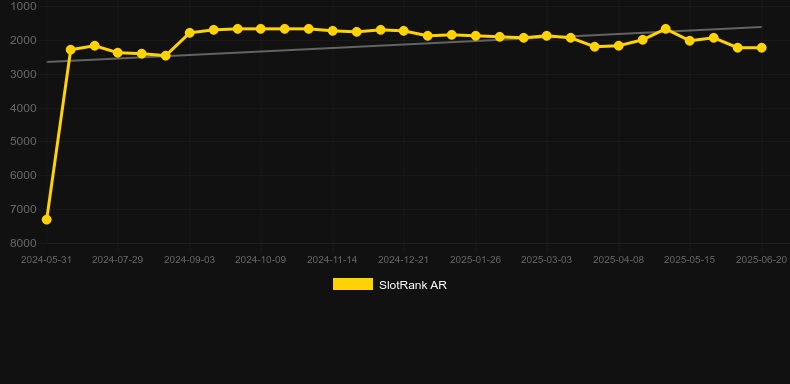
Task: Select the data point above 2024-09-03
Action: [189, 33]
